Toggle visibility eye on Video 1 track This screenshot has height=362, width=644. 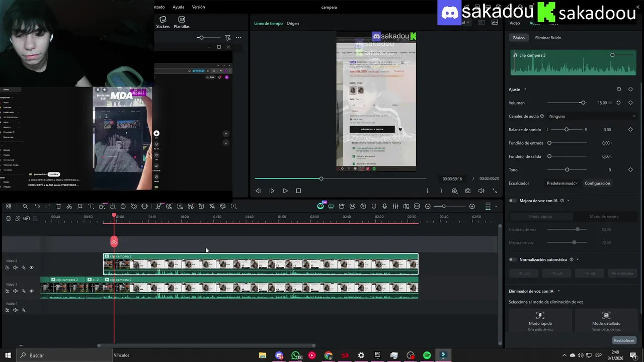pos(31,291)
